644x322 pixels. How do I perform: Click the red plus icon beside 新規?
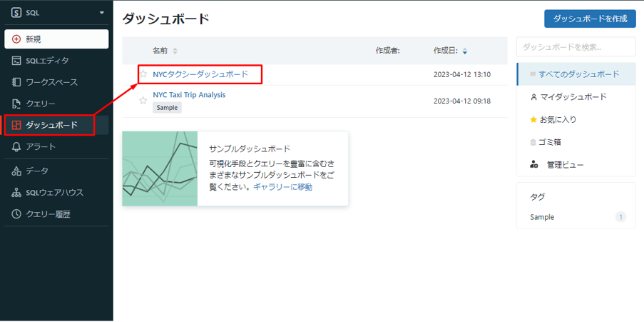pyautogui.click(x=16, y=39)
